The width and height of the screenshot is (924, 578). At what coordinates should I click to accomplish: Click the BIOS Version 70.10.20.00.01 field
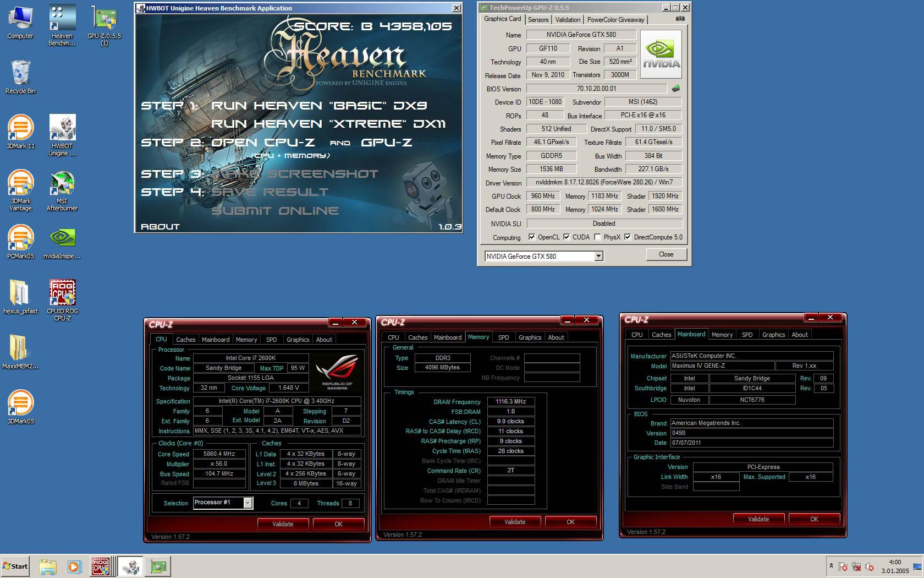596,89
